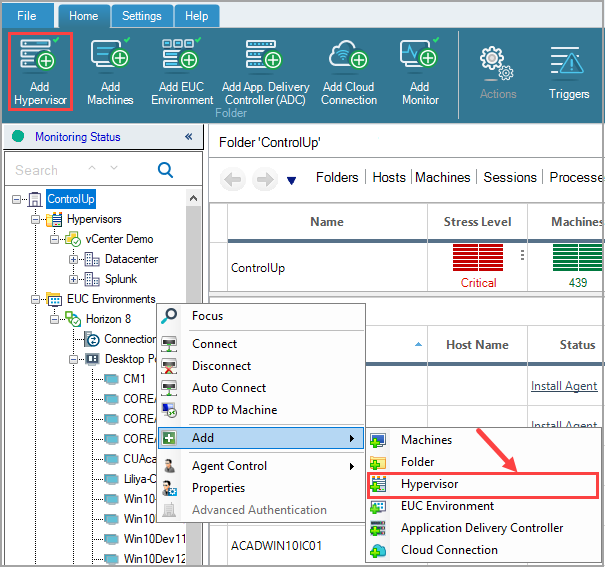Viewport: 605px width, 567px height.
Task: Collapse the left pane with double chevron
Action: tap(189, 137)
